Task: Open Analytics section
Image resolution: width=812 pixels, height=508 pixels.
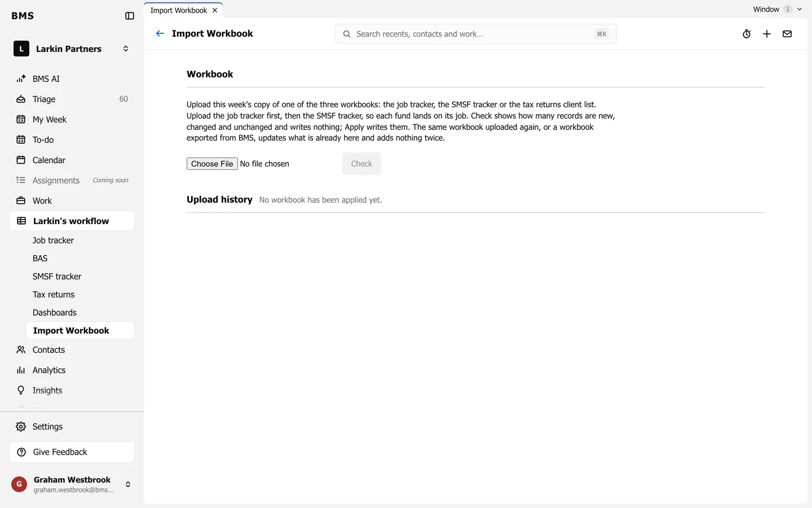Action: [x=72, y=370]
